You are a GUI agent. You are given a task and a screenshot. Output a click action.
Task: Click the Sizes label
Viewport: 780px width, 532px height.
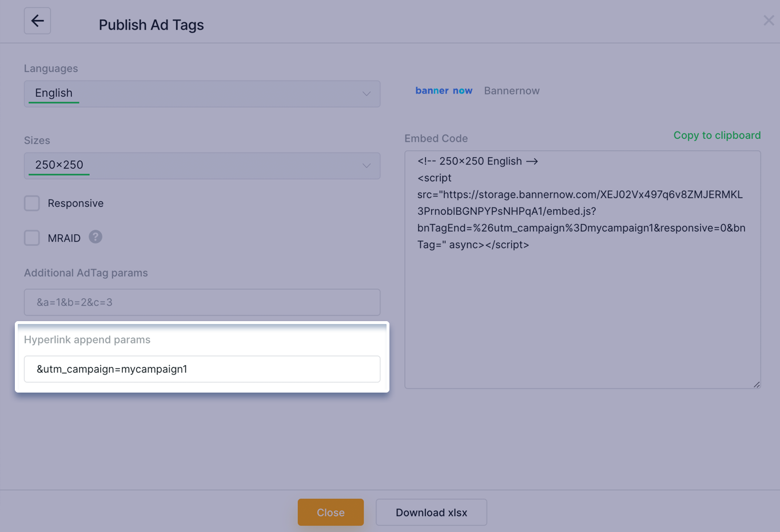(x=37, y=141)
